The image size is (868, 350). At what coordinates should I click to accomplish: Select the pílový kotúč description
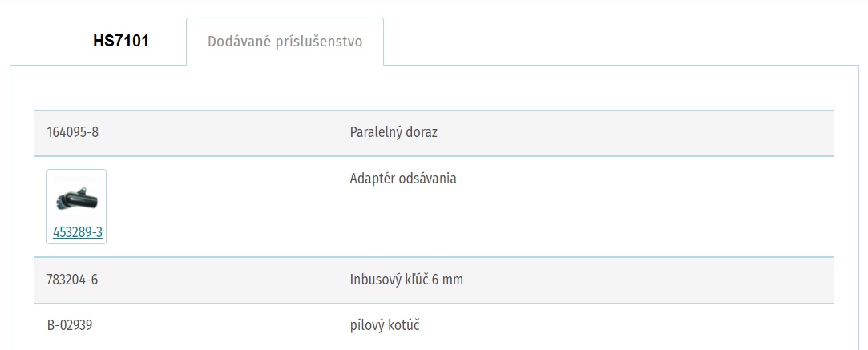point(385,325)
